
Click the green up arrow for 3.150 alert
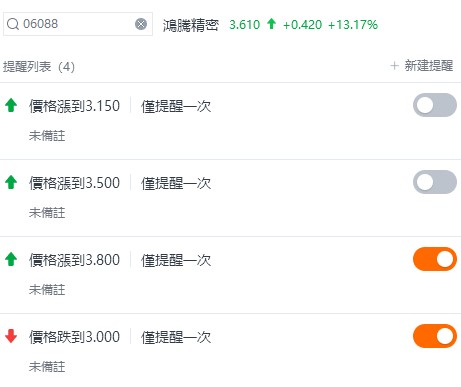11,105
